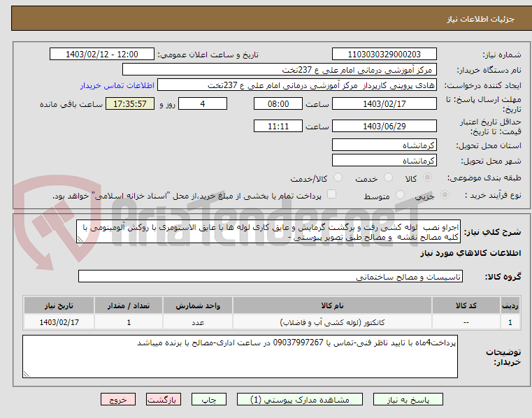Click the استان محل تحویل field
The image size is (532, 418).
pyautogui.click(x=384, y=145)
